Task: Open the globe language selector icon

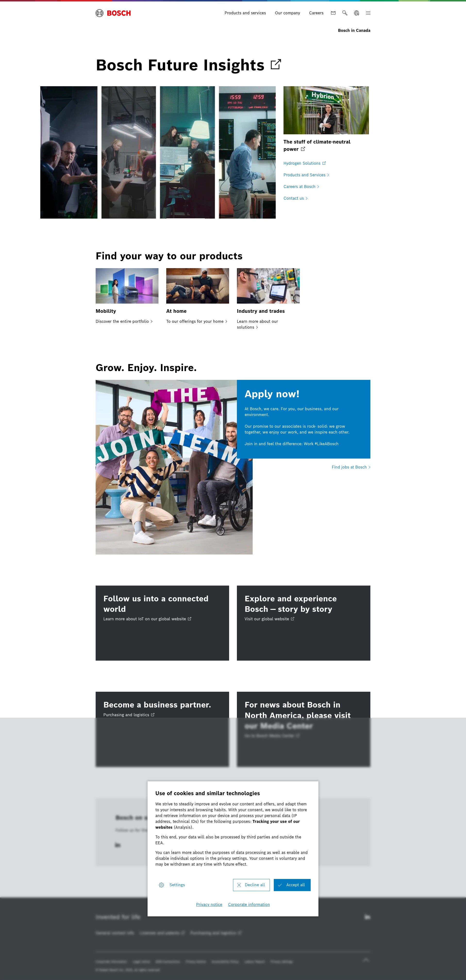Action: (357, 13)
